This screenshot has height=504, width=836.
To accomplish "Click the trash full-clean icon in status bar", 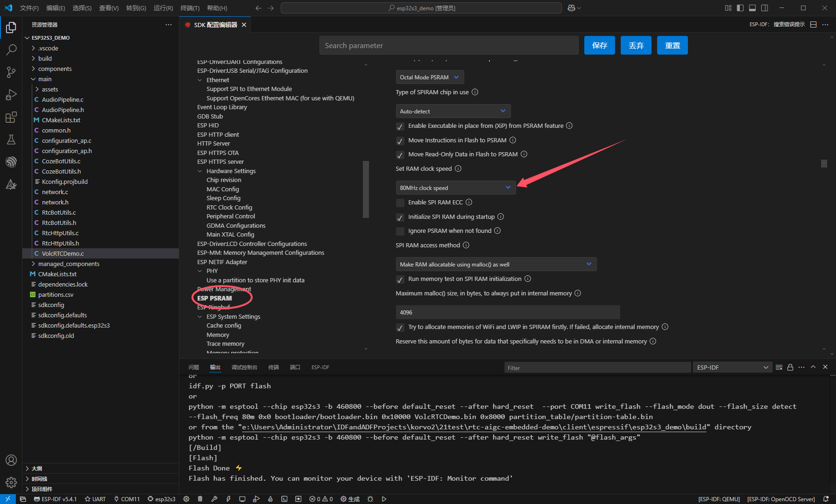I will tap(200, 499).
